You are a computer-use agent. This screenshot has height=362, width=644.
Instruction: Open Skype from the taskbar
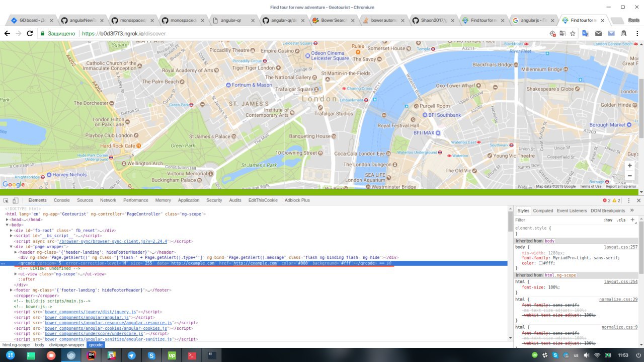(x=151, y=355)
